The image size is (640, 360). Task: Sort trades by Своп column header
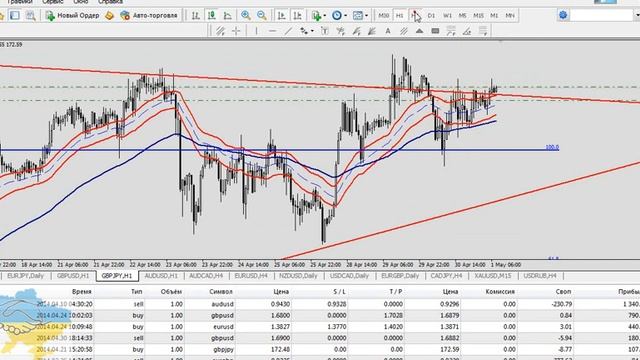[x=563, y=291]
